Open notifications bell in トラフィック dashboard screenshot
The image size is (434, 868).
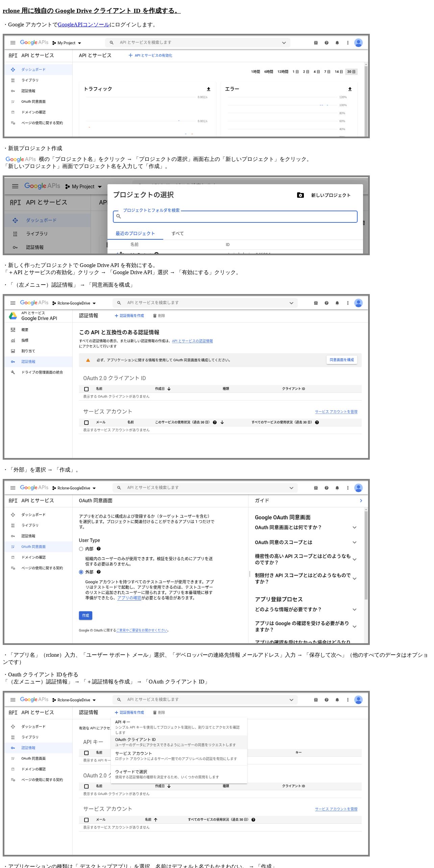click(x=337, y=43)
